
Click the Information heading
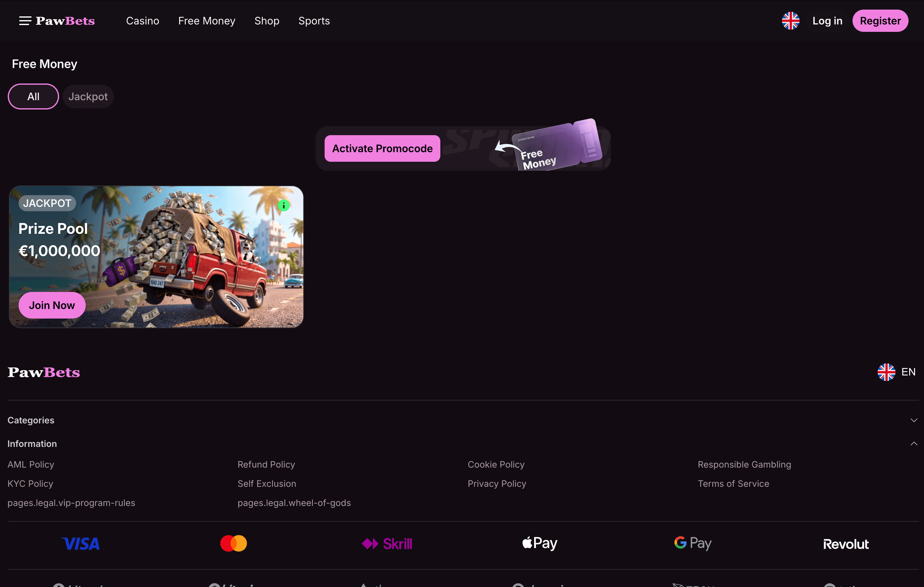tap(32, 443)
